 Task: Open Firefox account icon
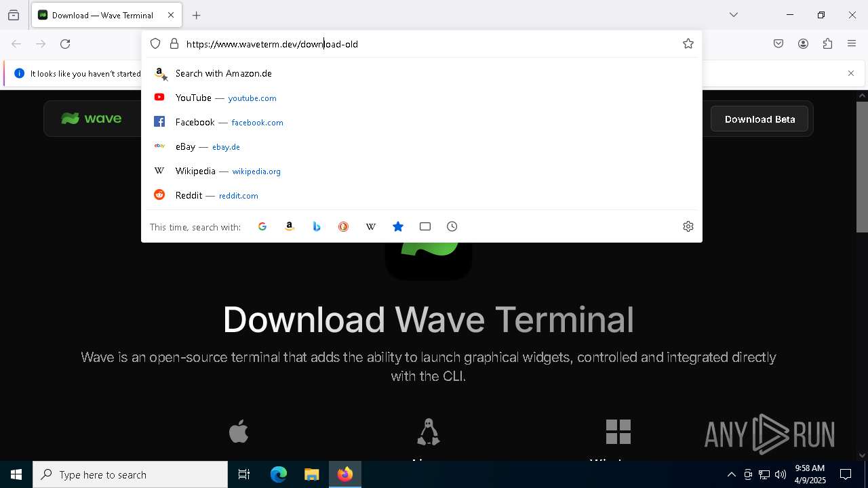[803, 44]
